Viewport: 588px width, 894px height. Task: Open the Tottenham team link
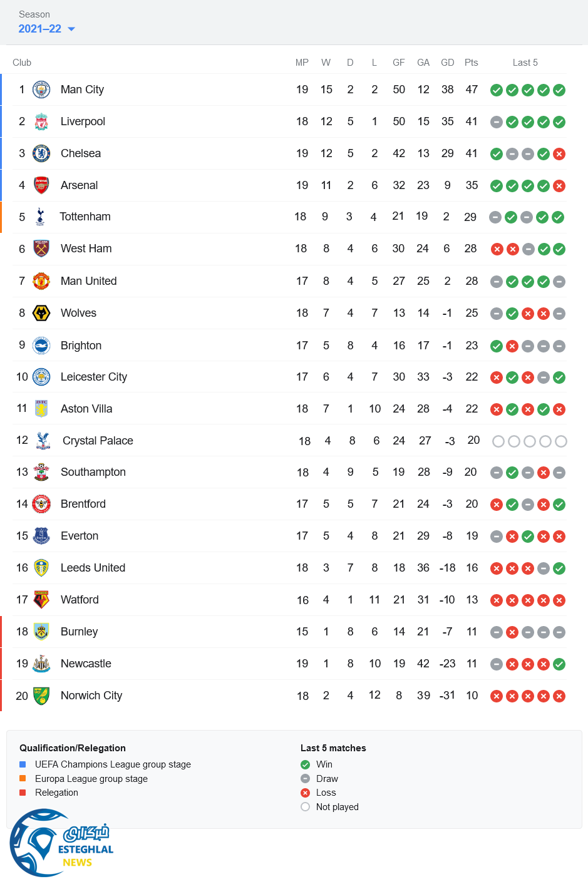[85, 217]
